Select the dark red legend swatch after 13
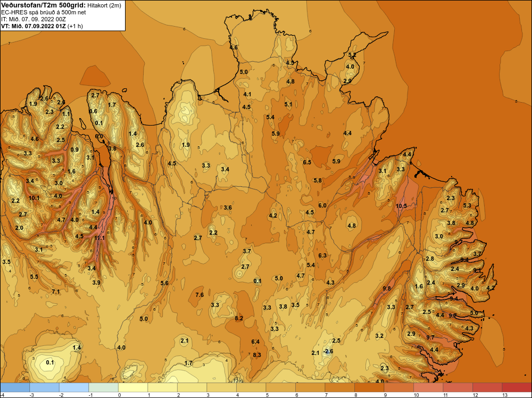Screen dimensions: 532x398 tap(517, 387)
